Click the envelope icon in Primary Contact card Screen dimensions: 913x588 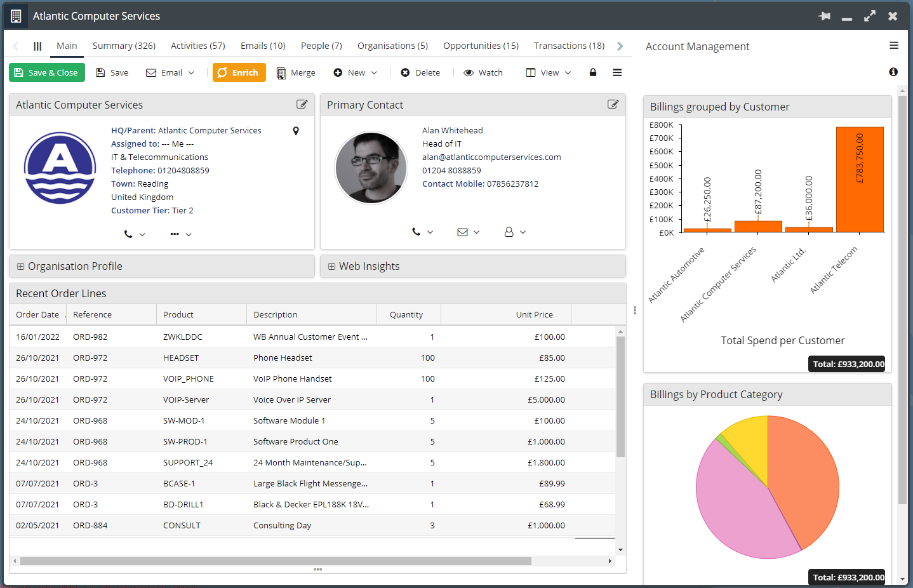click(x=464, y=232)
